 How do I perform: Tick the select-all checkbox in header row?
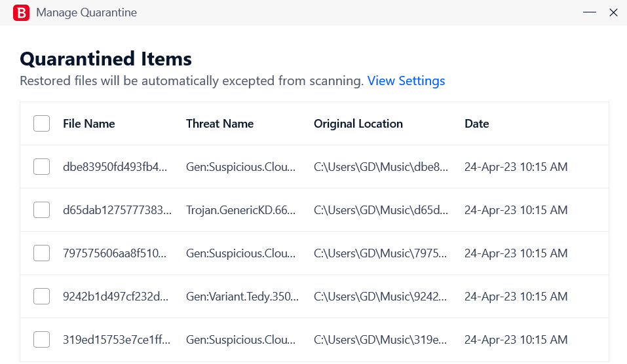41,124
